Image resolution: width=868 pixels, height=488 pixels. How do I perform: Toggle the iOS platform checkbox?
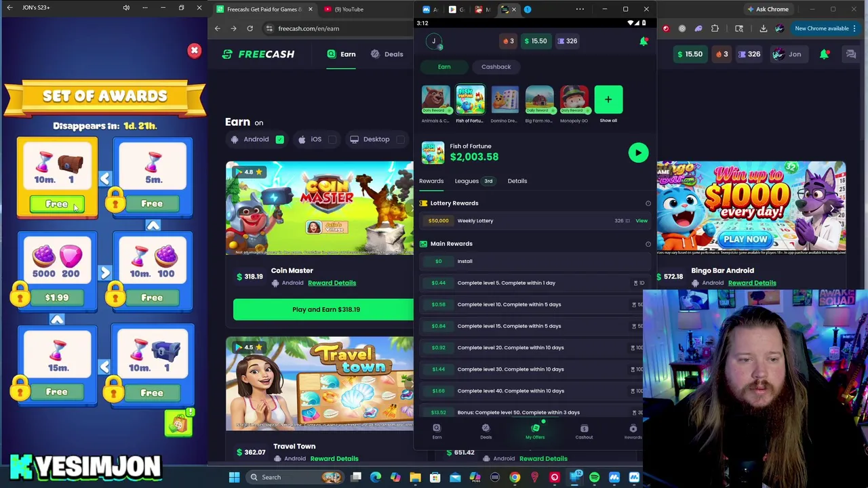(x=332, y=140)
